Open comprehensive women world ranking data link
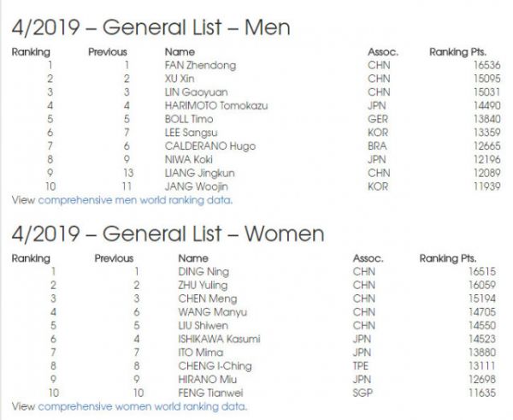Image resolution: width=513 pixels, height=420 pixels. click(142, 406)
